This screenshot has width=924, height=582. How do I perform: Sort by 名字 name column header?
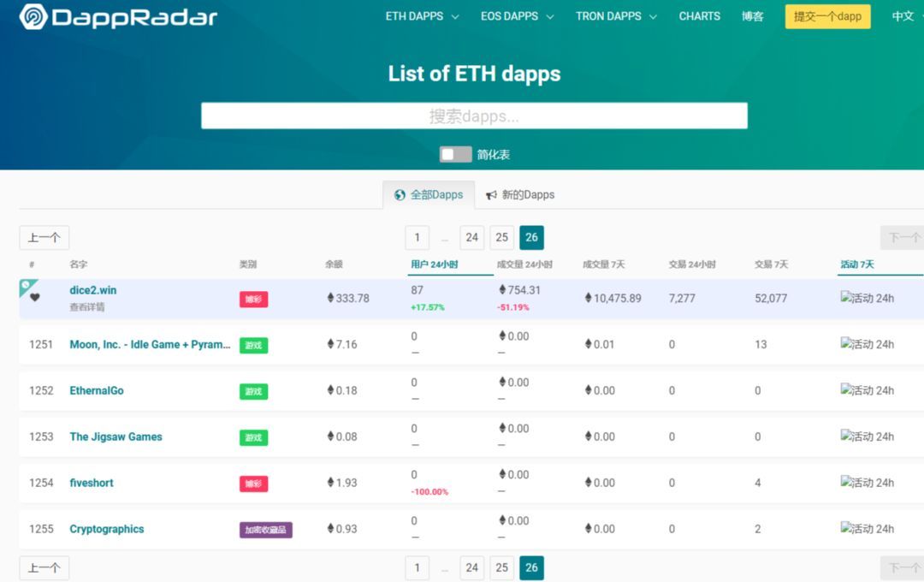pos(79,264)
